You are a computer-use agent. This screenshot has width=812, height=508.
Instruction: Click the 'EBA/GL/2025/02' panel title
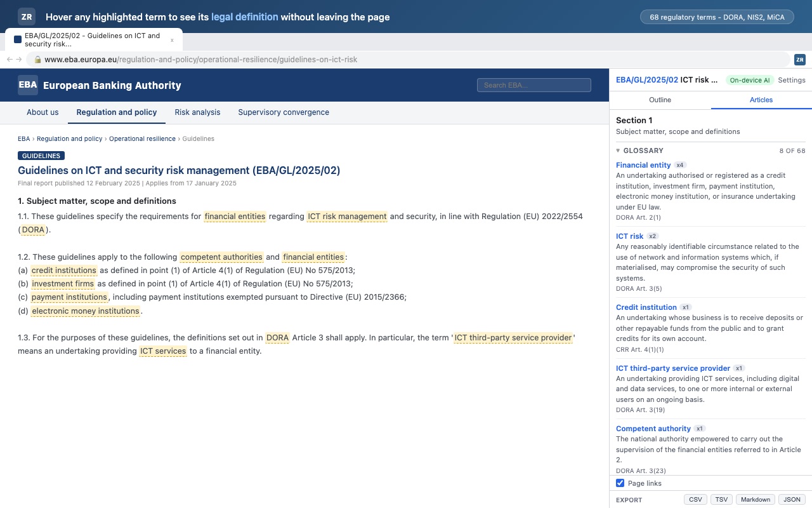647,80
